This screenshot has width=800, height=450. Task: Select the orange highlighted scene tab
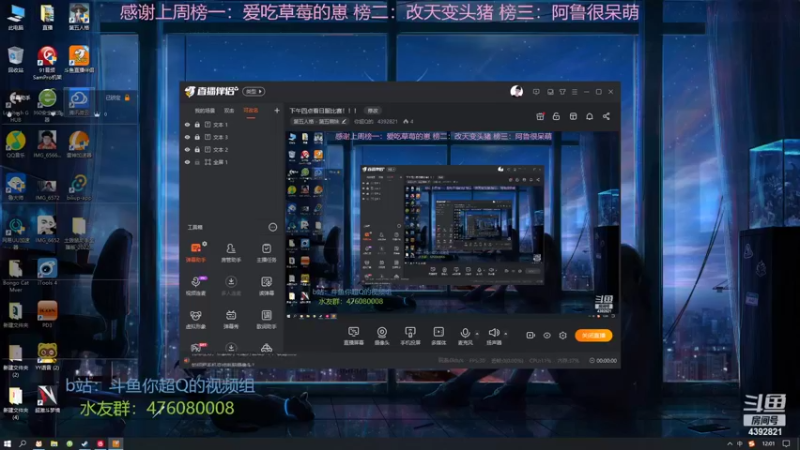(251, 111)
